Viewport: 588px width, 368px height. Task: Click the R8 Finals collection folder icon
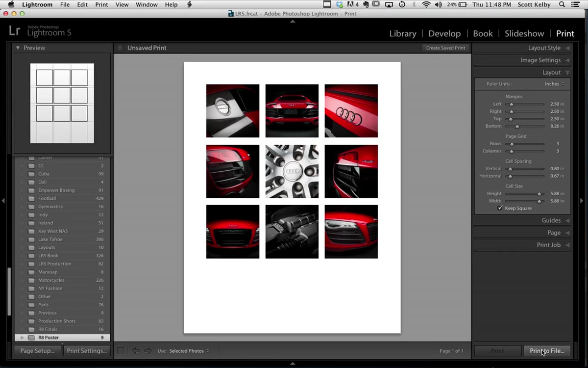pyautogui.click(x=31, y=329)
